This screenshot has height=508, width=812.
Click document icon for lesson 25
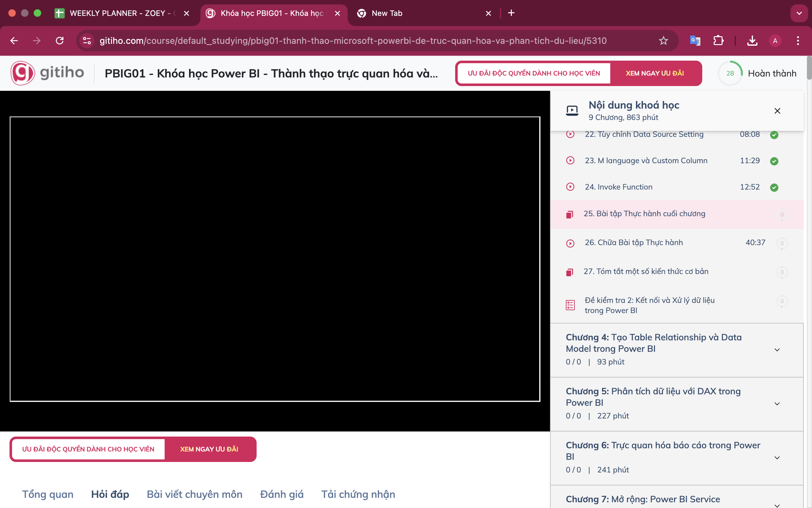(569, 214)
